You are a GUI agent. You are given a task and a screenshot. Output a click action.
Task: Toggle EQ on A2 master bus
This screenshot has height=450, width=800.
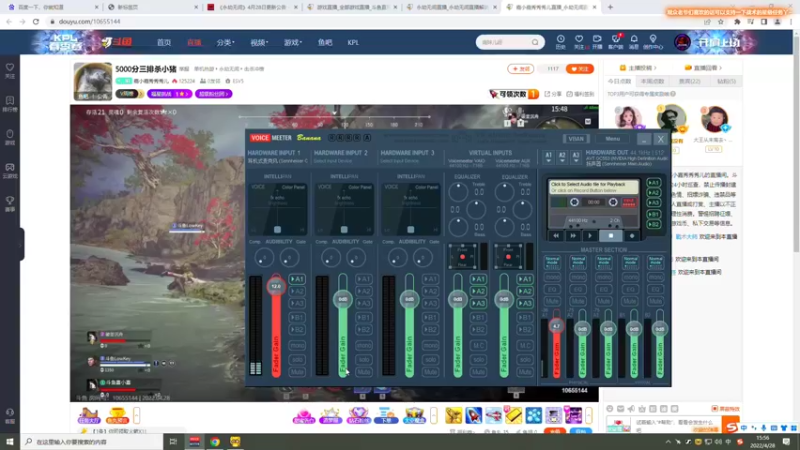tap(578, 289)
